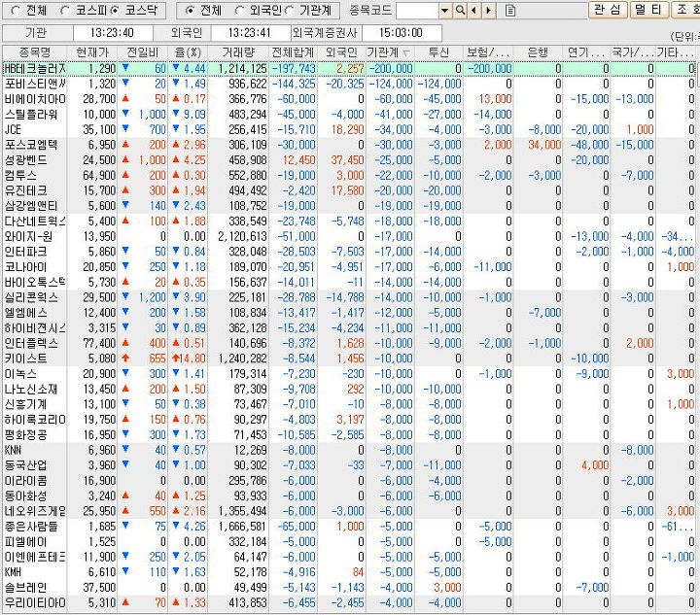Sort by 전체합계 column header
The width and height of the screenshot is (700, 615).
[293, 52]
